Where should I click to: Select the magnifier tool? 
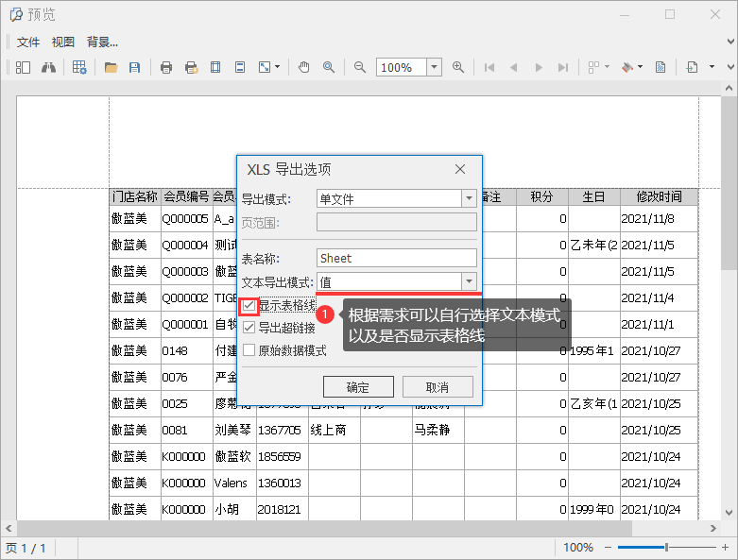(x=329, y=67)
